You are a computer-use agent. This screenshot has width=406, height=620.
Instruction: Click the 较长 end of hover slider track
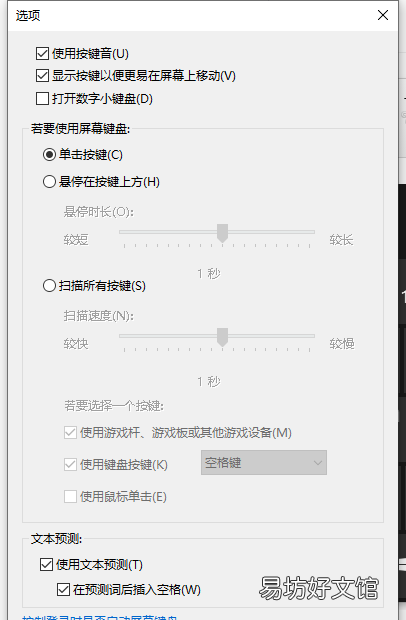coord(312,232)
